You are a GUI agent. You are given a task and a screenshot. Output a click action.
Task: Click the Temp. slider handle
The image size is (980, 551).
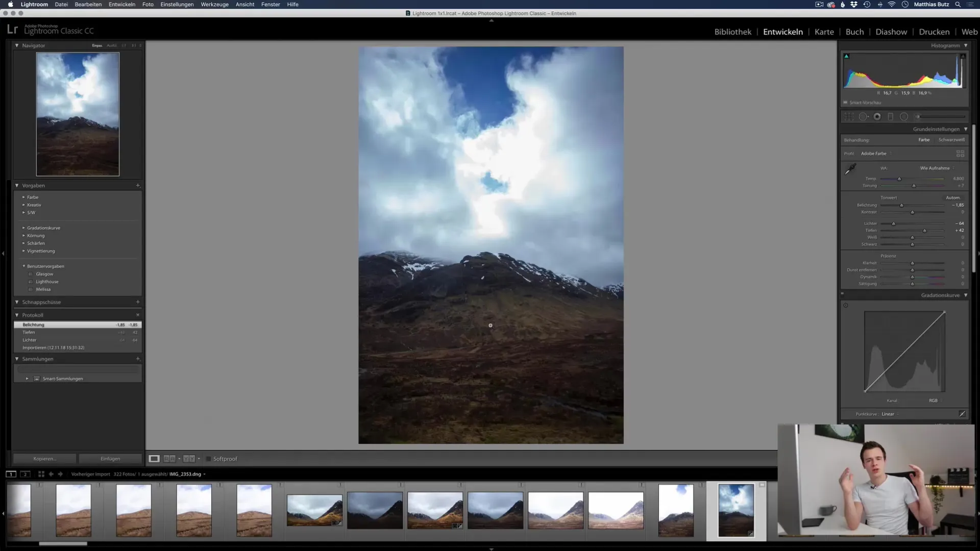[899, 179]
